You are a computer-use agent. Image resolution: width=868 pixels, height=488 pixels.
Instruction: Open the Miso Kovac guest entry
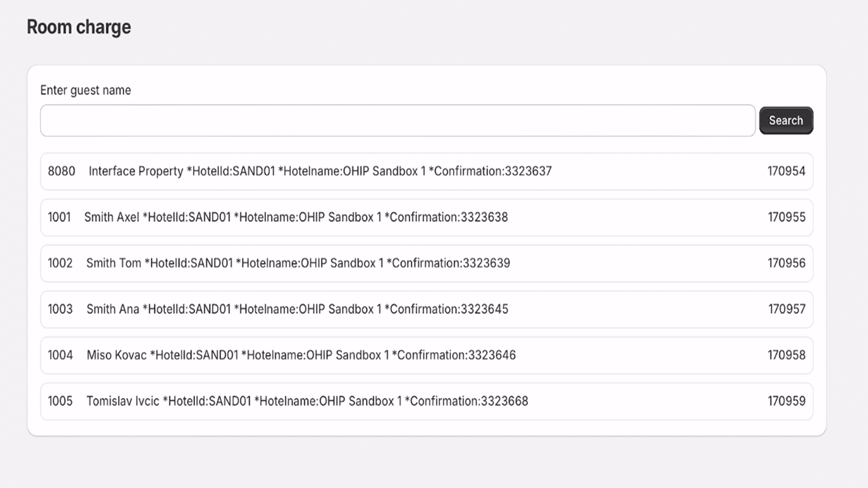[301, 356]
